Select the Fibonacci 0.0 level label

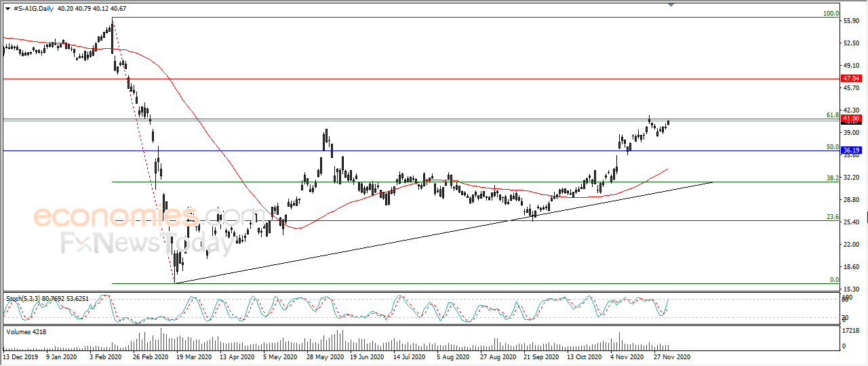coord(835,279)
